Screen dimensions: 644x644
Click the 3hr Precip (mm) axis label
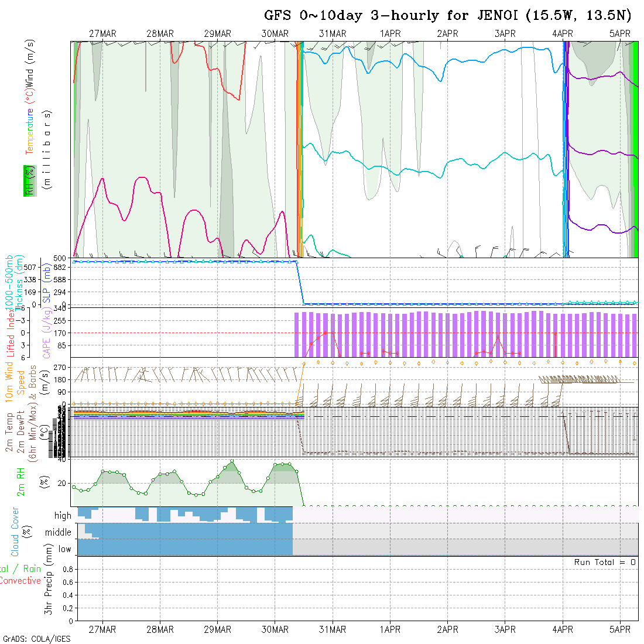click(51, 588)
